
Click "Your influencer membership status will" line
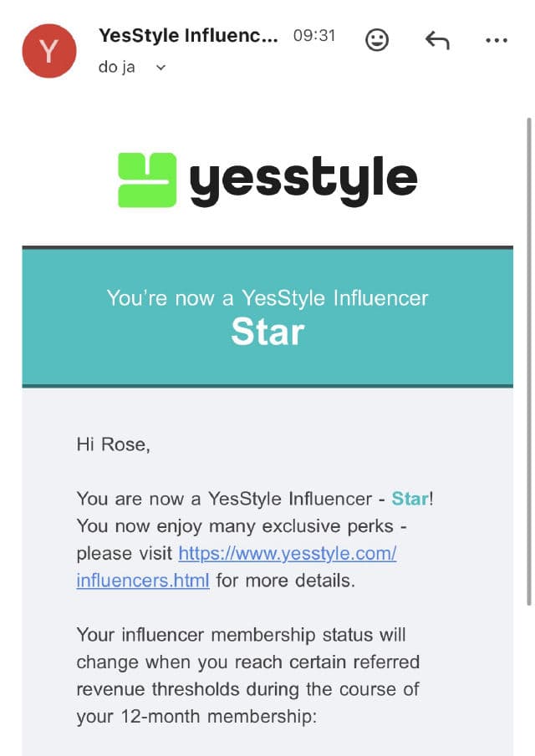tap(241, 635)
